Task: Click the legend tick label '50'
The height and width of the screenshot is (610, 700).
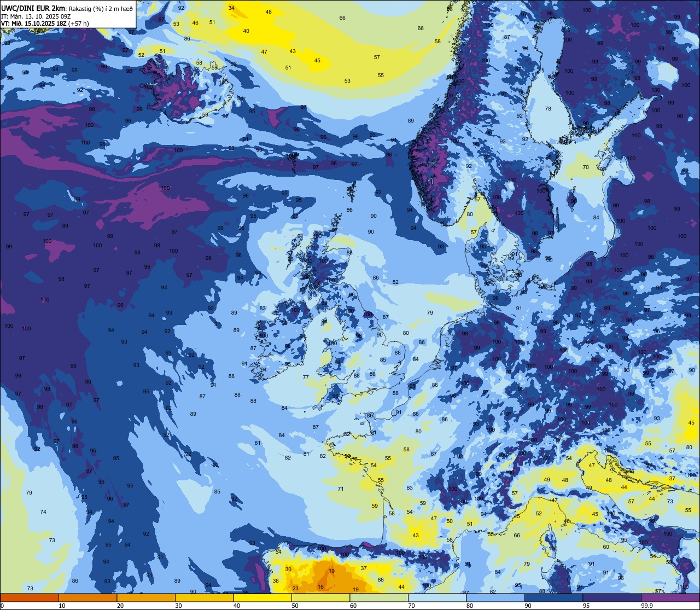Action: (x=295, y=606)
